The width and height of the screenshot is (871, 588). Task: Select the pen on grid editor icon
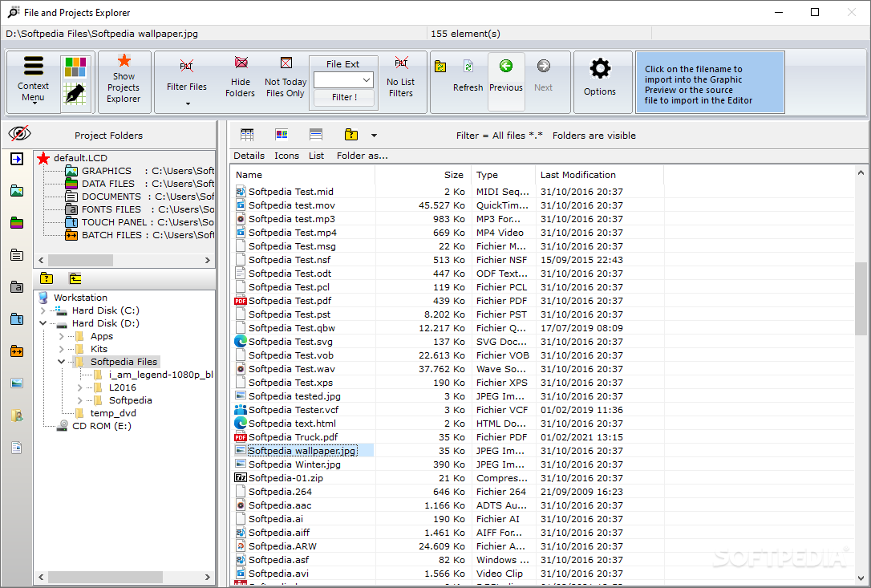point(75,93)
